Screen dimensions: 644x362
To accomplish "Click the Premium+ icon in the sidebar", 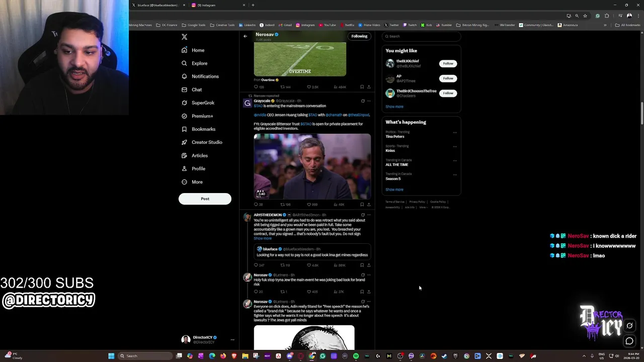I will (184, 116).
